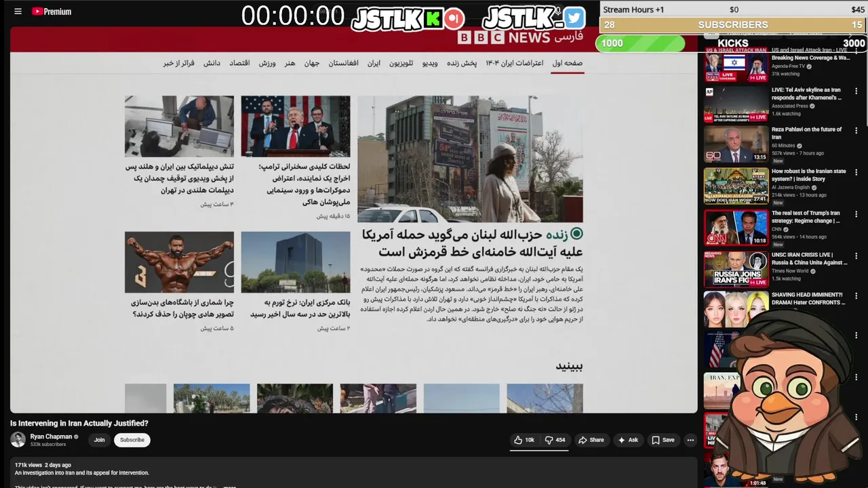Select the 'ایران' nav item
This screenshot has height=488, width=868.
(x=374, y=63)
